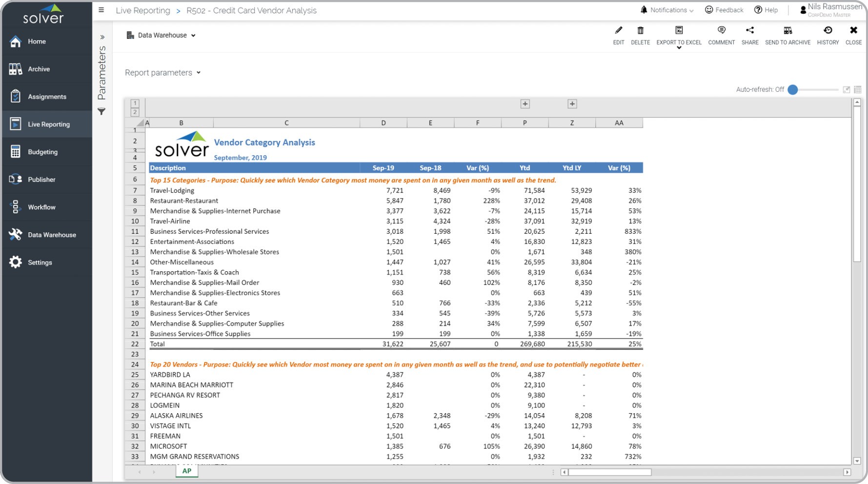Expand the first column group plus button
Viewport: 868px width, 484px height.
[525, 104]
